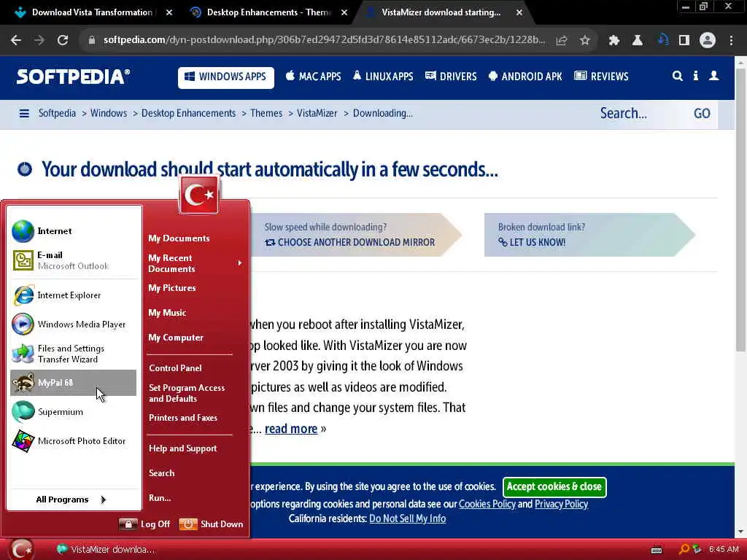This screenshot has width=747, height=560.
Task: Open Search from Start menu
Action: pyautogui.click(x=161, y=473)
